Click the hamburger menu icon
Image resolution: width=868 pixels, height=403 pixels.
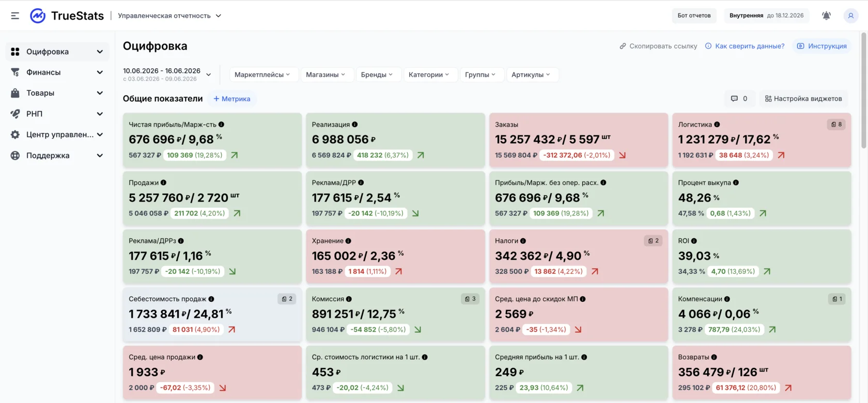coord(15,16)
